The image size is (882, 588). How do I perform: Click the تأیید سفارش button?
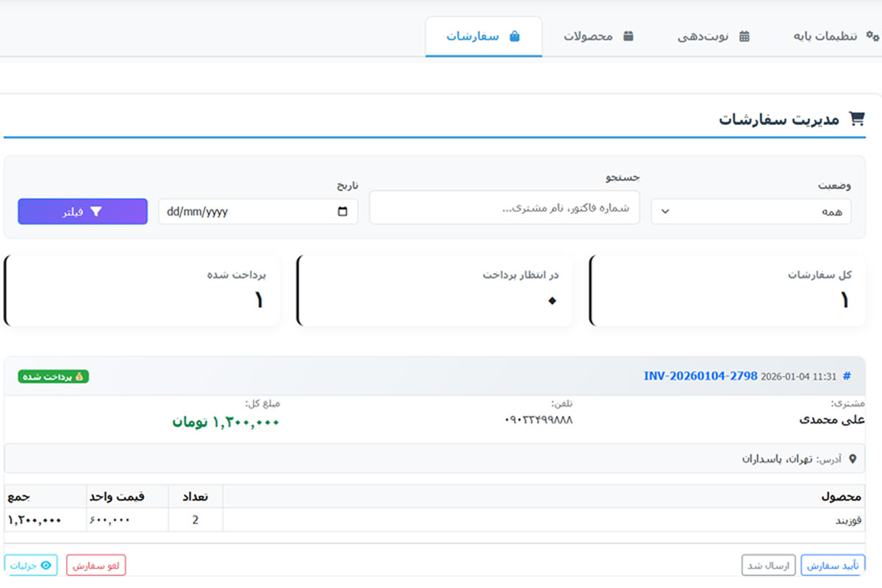[833, 565]
